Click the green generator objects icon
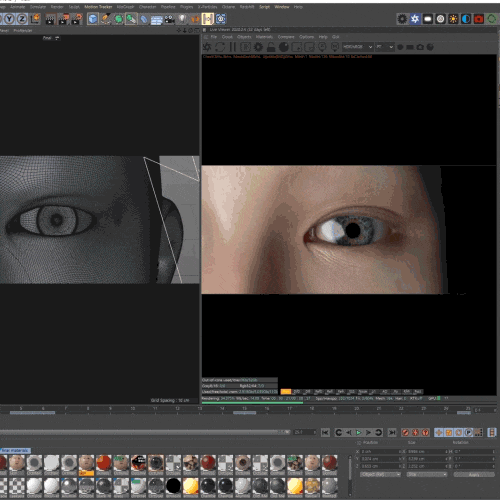This screenshot has height=500, width=500. click(118, 19)
